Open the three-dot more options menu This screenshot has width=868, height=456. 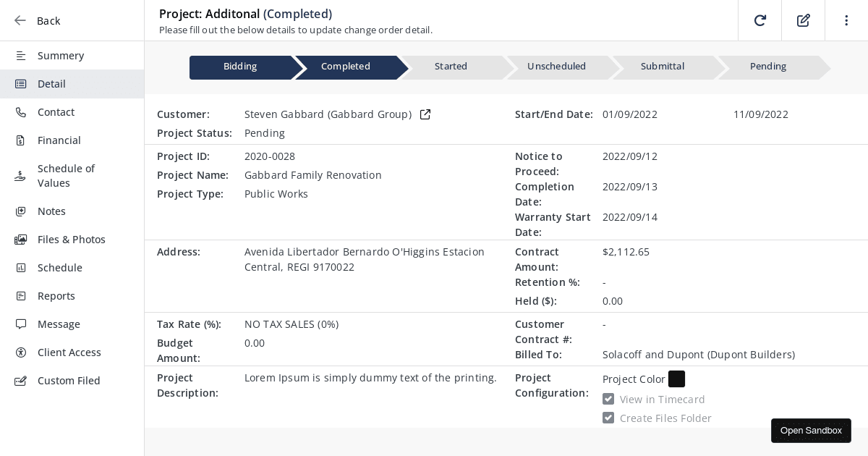point(846,20)
